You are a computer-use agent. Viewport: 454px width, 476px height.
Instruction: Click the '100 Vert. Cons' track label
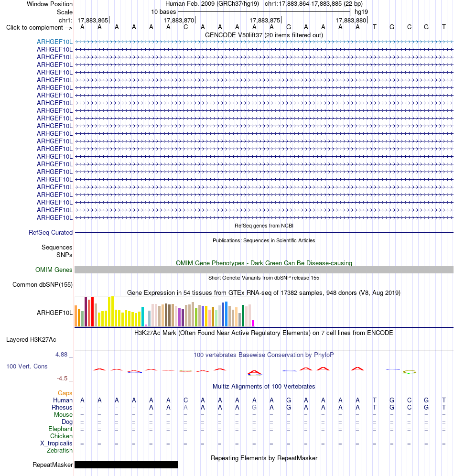[x=27, y=367]
